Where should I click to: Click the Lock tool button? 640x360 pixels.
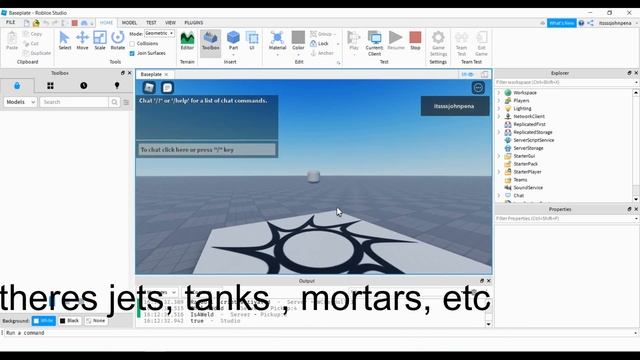click(x=320, y=44)
